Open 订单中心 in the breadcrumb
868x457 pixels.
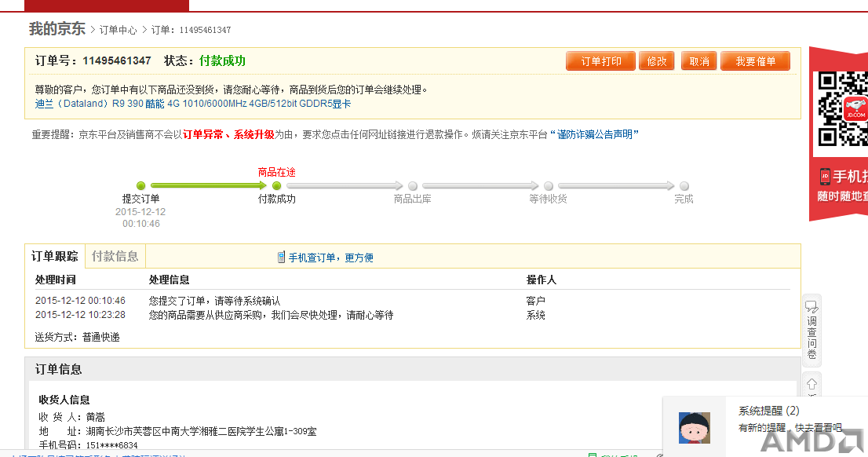coord(118,30)
